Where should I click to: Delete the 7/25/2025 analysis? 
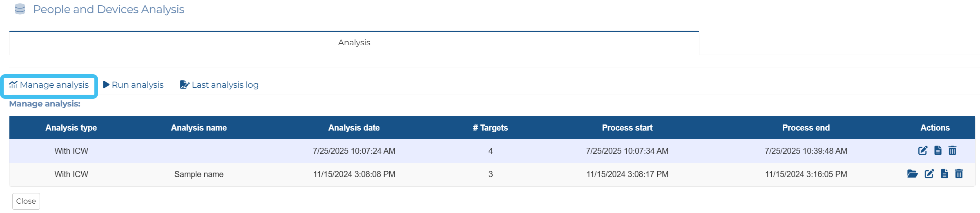click(952, 151)
